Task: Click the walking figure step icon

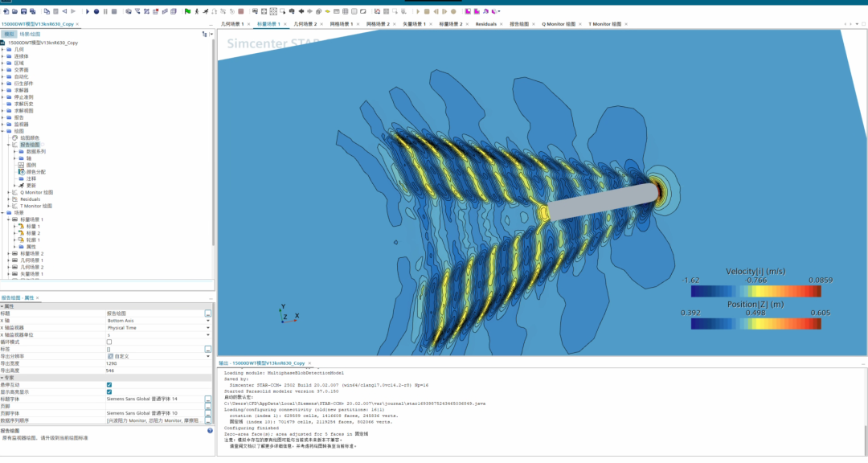Action: 197,11
